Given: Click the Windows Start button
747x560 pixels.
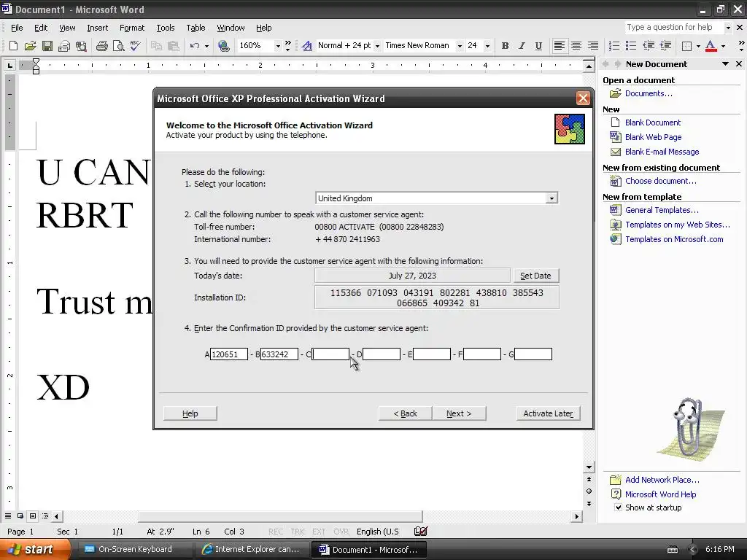Looking at the screenshot, I should coord(35,549).
